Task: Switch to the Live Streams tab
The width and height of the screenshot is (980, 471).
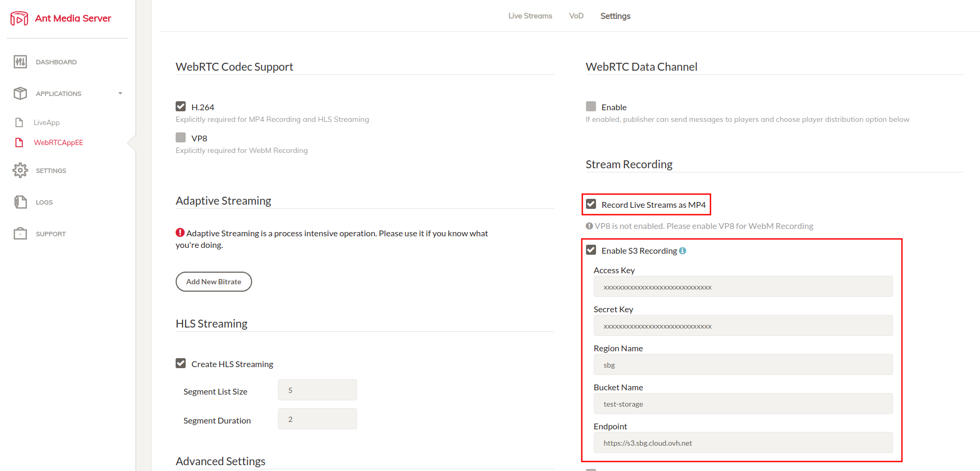Action: (x=530, y=16)
